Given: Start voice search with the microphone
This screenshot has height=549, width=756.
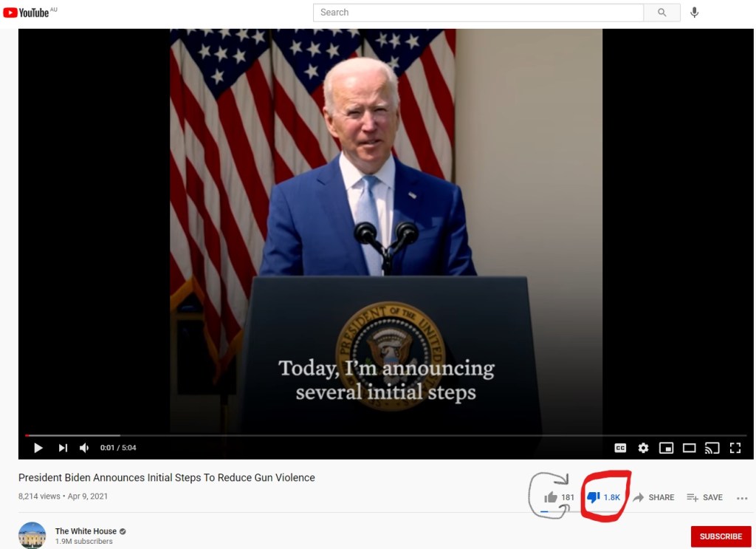Looking at the screenshot, I should point(694,13).
